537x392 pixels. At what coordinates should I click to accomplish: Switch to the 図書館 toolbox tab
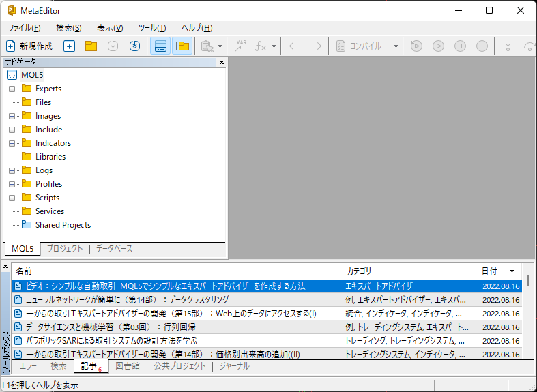point(128,366)
